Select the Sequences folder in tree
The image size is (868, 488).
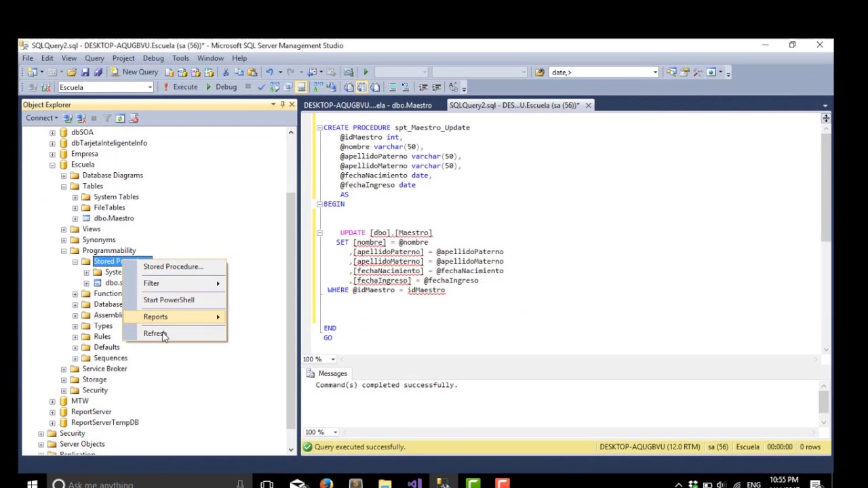coord(110,358)
